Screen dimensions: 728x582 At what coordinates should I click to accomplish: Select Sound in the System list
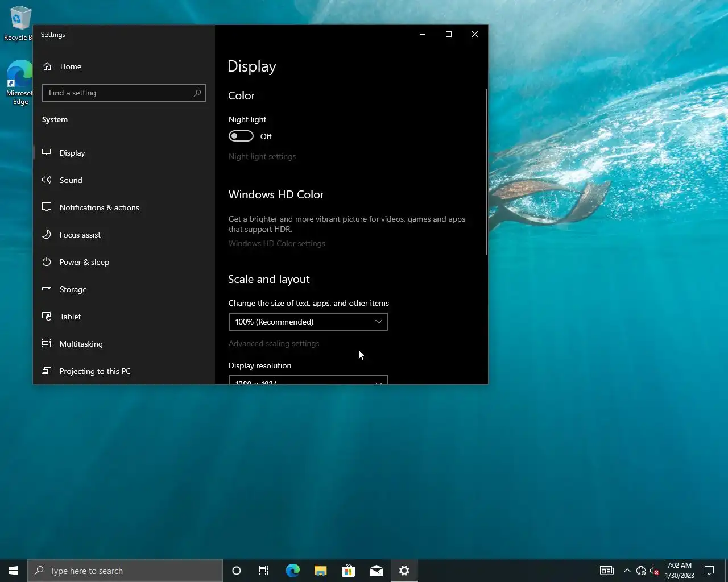point(123,180)
